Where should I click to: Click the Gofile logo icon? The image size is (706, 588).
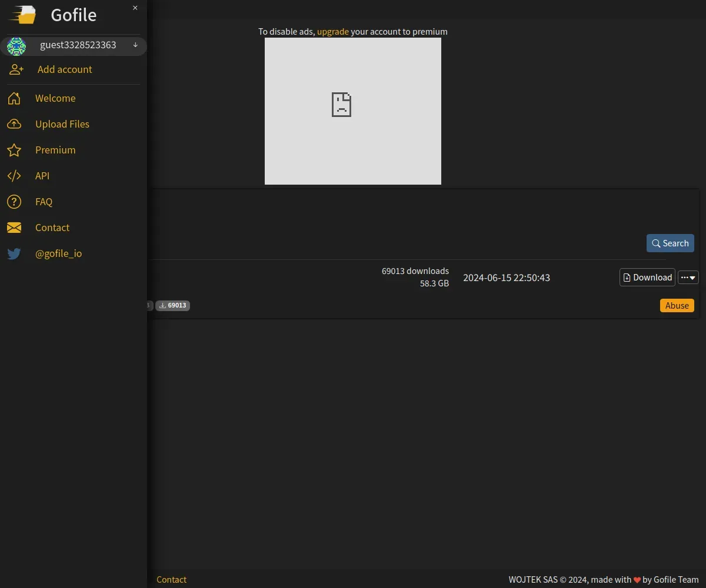22,14
